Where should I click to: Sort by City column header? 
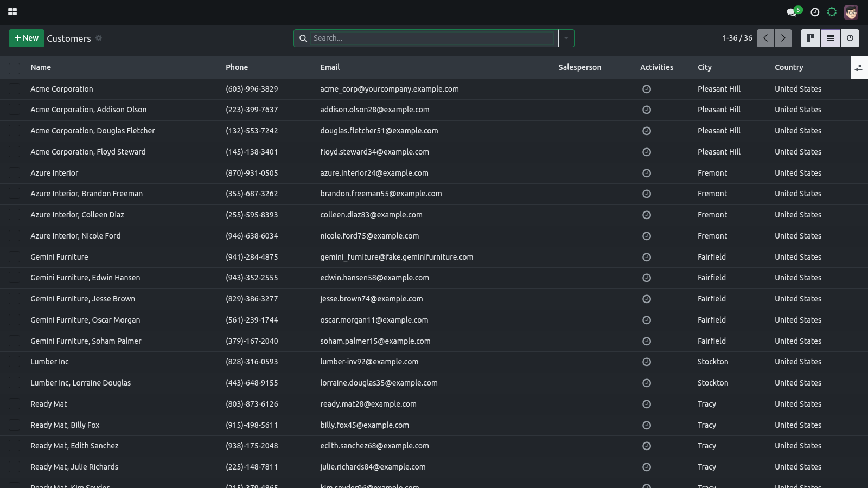pos(704,67)
